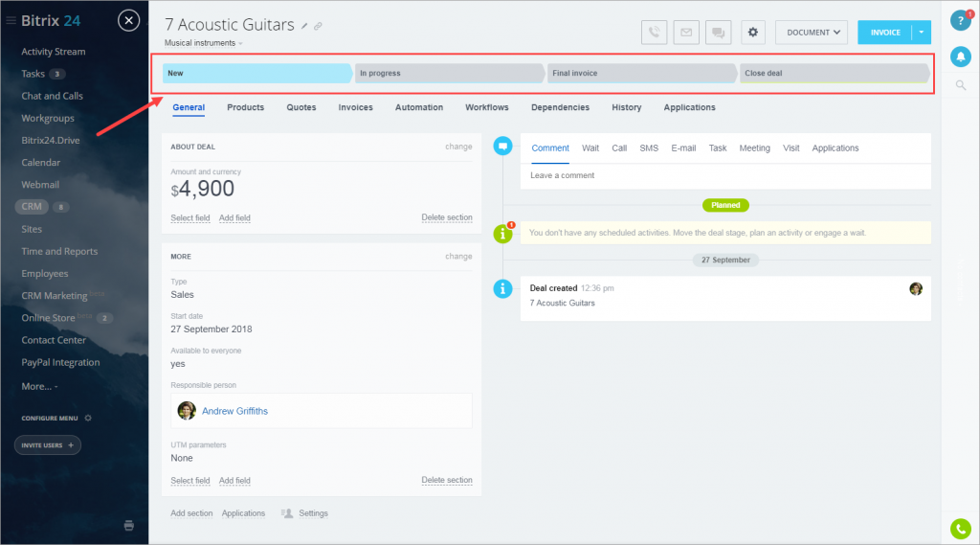Click the INVOICE button
The width and height of the screenshot is (980, 545).
click(x=885, y=33)
